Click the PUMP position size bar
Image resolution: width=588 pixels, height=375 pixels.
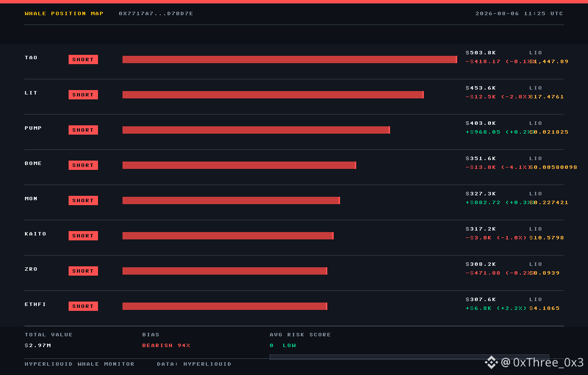tap(256, 130)
